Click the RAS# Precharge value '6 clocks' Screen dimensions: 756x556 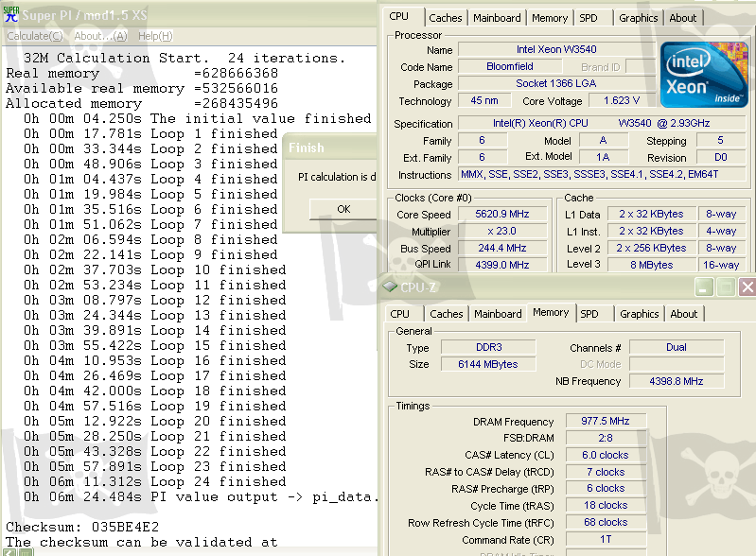coord(606,489)
